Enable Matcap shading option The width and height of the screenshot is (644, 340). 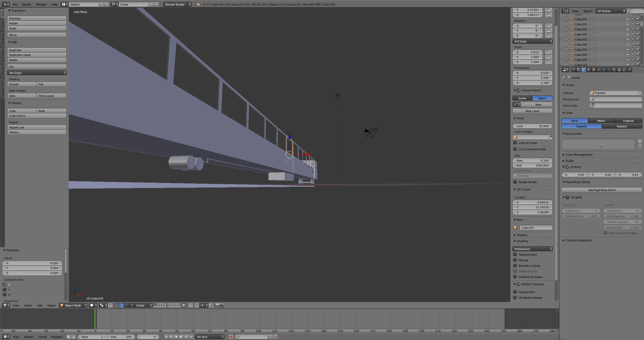point(515,260)
